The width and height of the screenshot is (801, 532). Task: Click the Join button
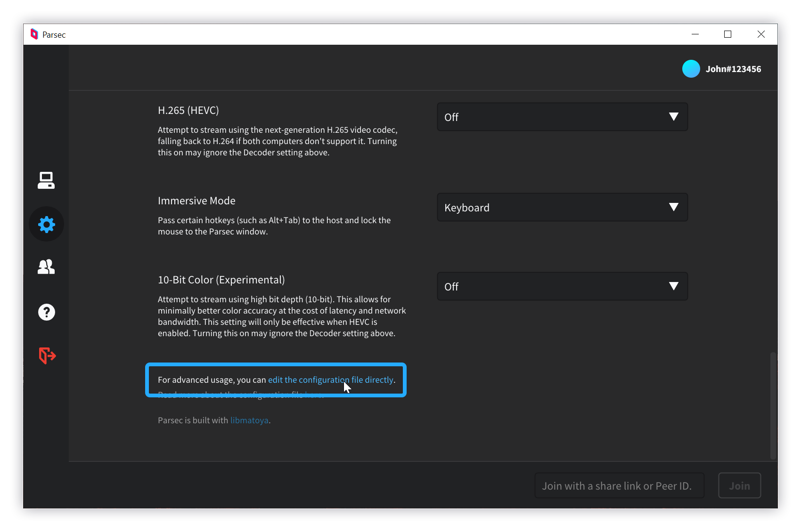[x=739, y=485]
